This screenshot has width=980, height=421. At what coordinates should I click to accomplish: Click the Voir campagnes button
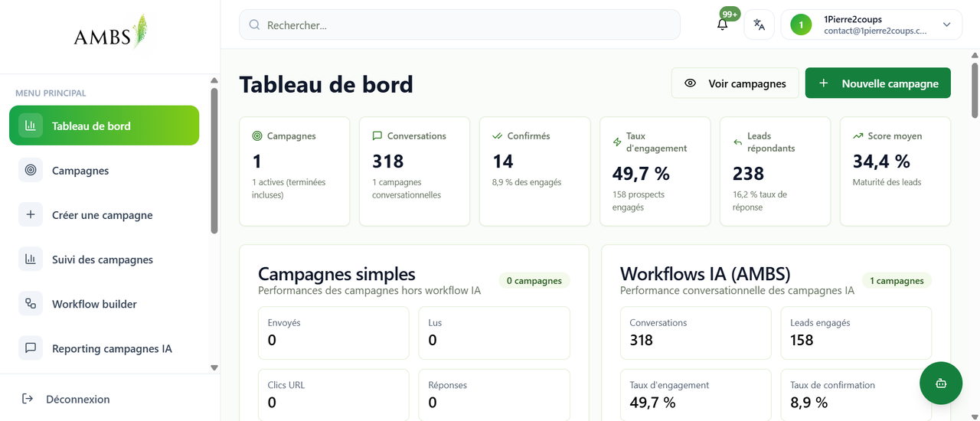coord(734,83)
